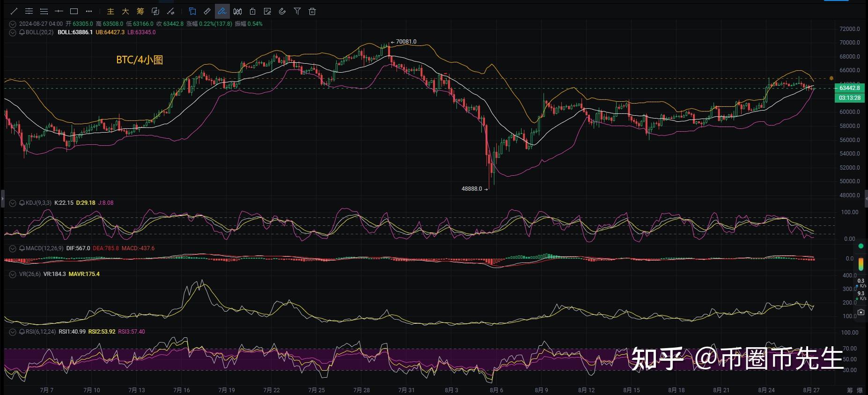Collapse the MACD indicator chevron
The width and height of the screenshot is (868, 395).
pyautogui.click(x=13, y=248)
